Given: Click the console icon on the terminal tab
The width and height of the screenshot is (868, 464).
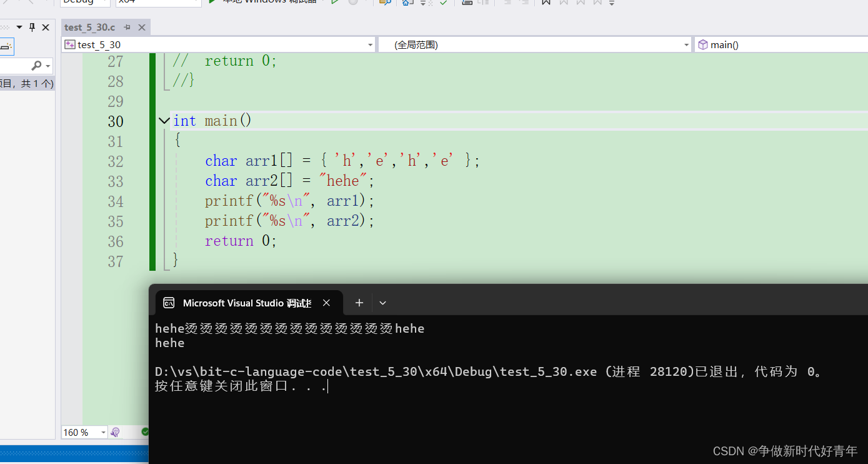Looking at the screenshot, I should (169, 303).
